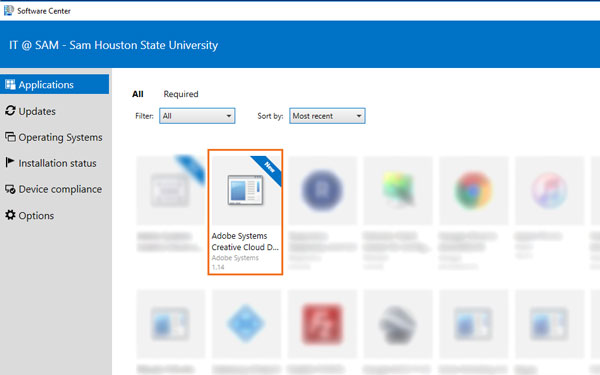This screenshot has width=600, height=375.
Task: View Installation status page
Action: tap(57, 163)
